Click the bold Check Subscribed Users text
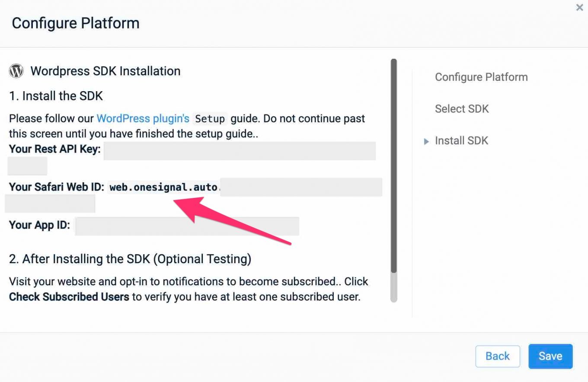This screenshot has width=588, height=382. click(x=69, y=297)
